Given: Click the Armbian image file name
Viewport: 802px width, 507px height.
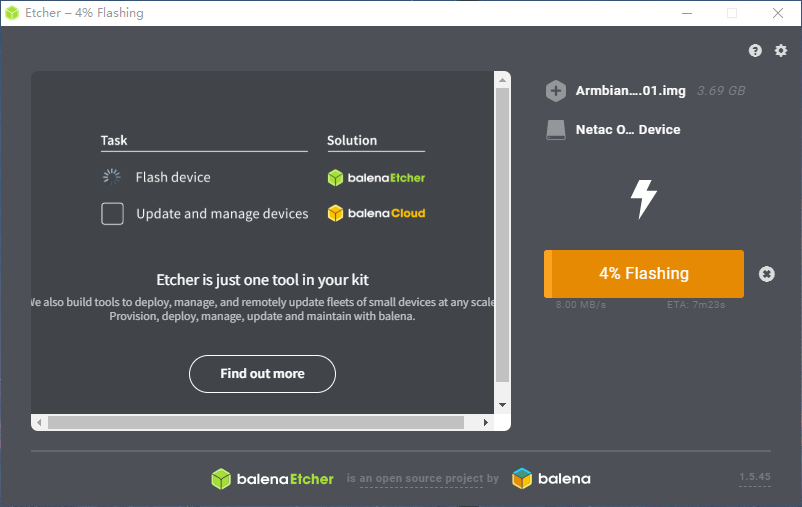Looking at the screenshot, I should point(630,91).
